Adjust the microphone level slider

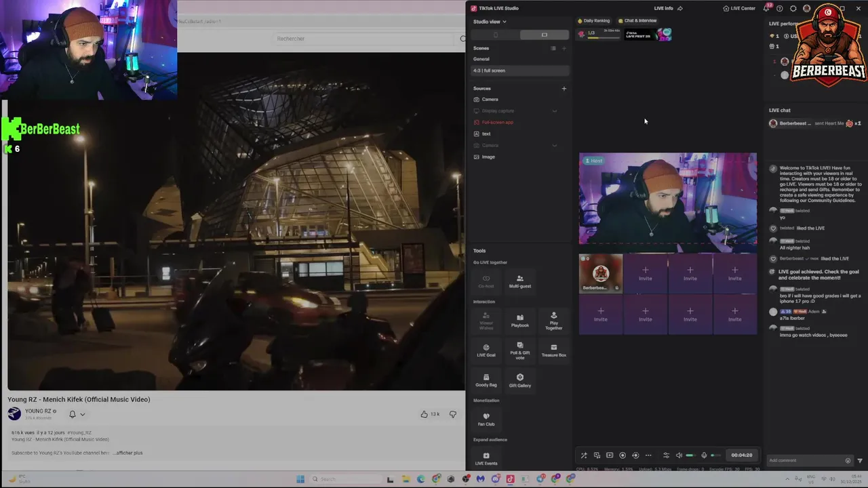[x=716, y=455]
